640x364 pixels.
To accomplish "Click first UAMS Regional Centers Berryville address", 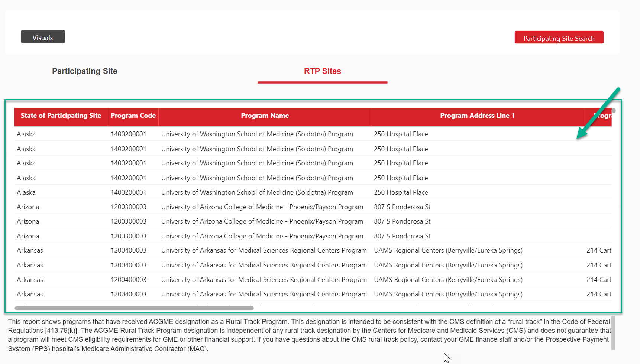I will click(x=448, y=250).
